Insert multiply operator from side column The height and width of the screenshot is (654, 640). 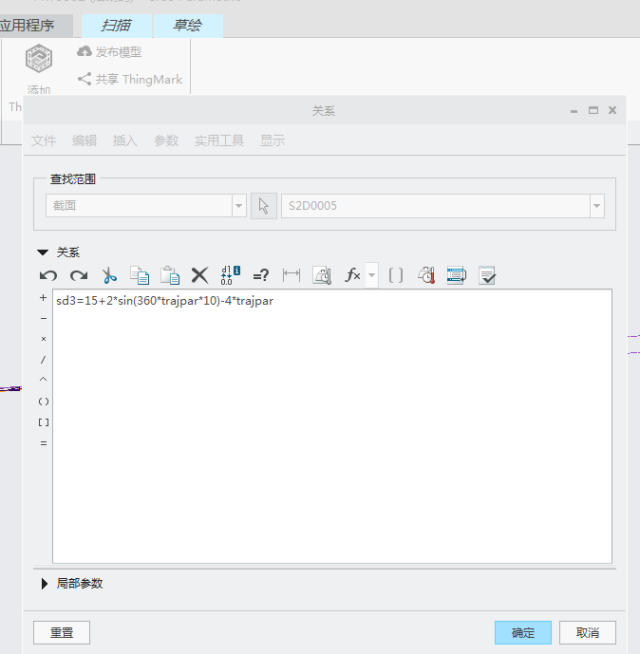click(x=43, y=339)
